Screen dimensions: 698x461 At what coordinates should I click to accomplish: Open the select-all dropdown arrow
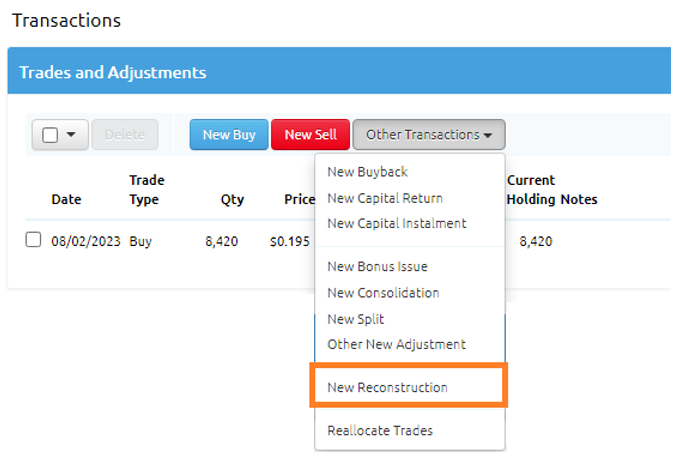point(71,135)
